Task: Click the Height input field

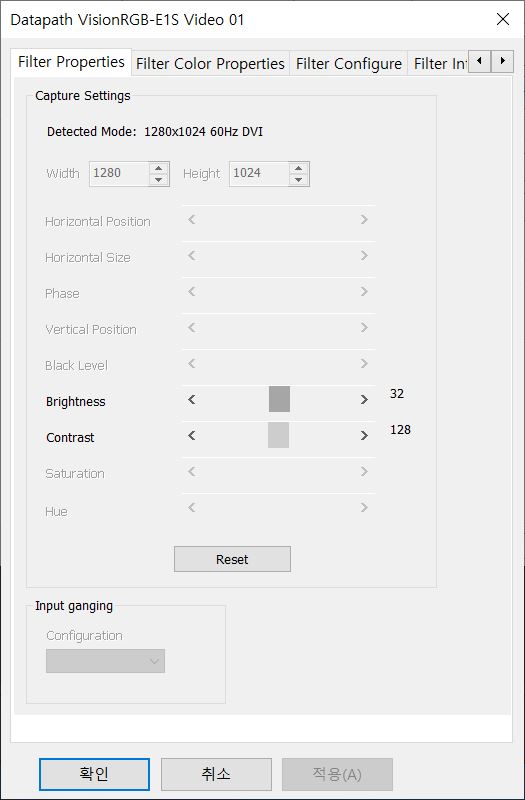Action: (x=259, y=174)
